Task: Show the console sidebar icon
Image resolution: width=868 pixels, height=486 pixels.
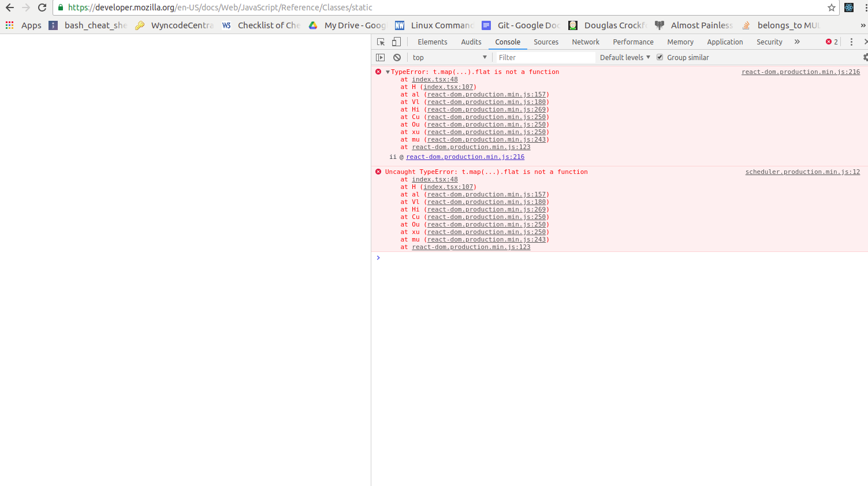Action: click(x=380, y=57)
